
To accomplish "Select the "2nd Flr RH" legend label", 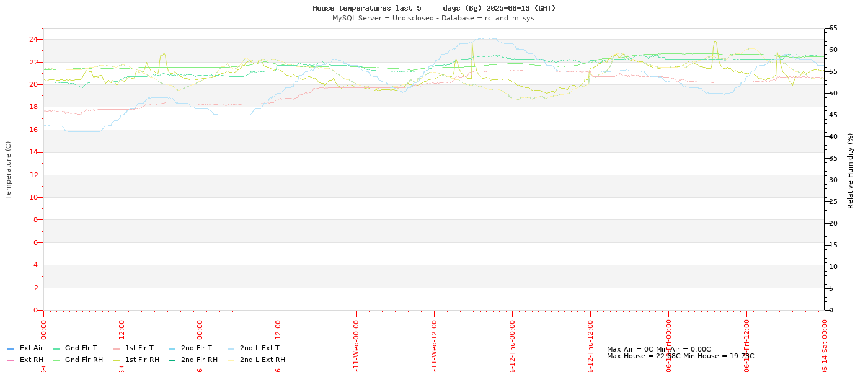I will coord(199,360).
